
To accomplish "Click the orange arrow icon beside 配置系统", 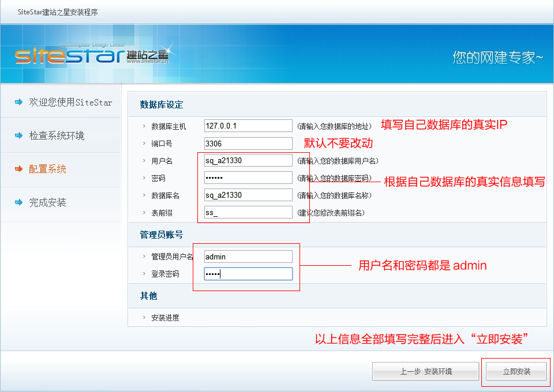I will (x=18, y=169).
